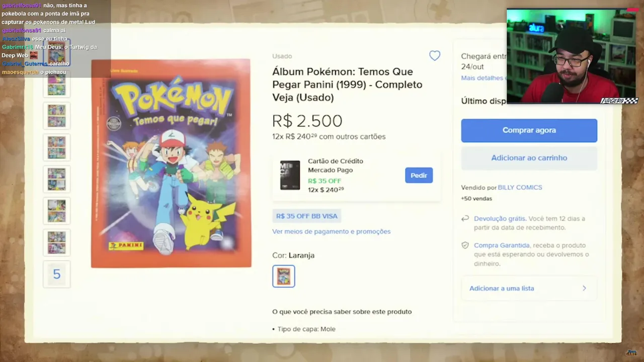This screenshot has height=362, width=644.
Task: Open the "5" more photos tile
Action: pos(57,274)
